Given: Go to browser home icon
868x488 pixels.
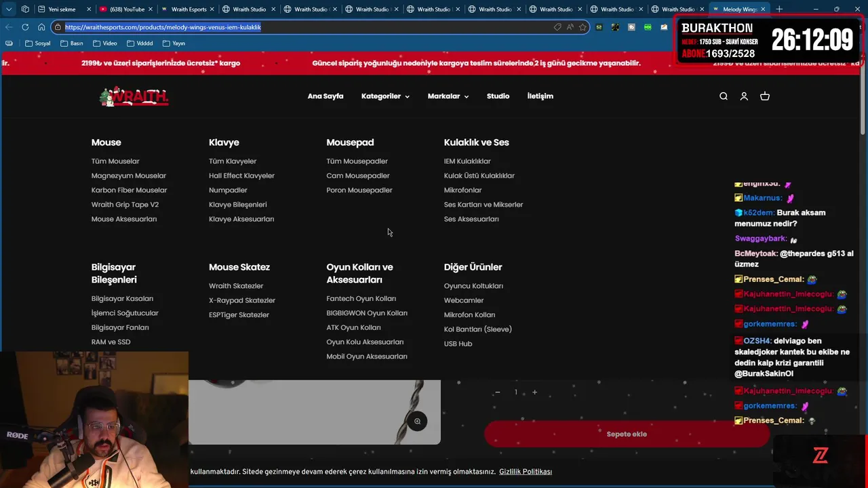Looking at the screenshot, I should pyautogui.click(x=41, y=27).
